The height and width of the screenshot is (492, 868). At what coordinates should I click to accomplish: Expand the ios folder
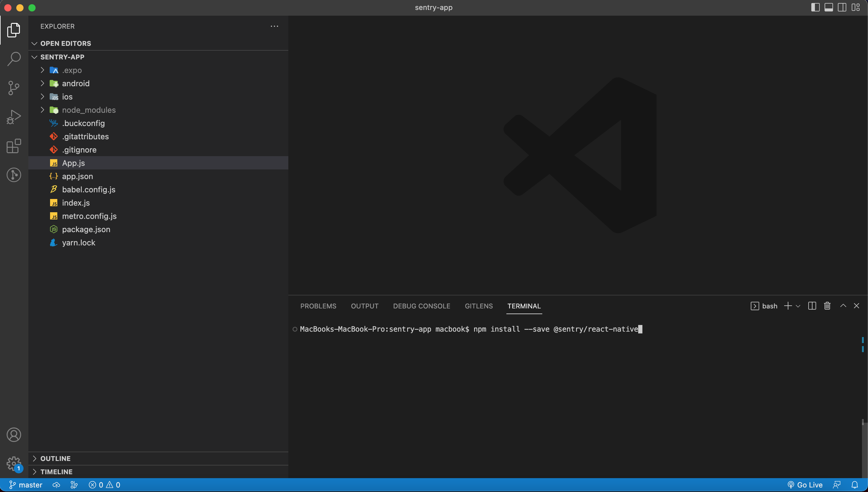158,97
